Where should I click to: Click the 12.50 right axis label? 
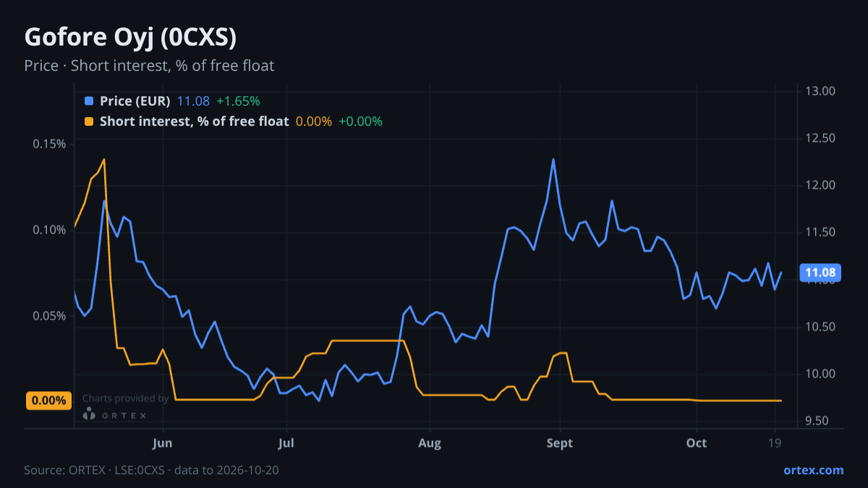820,138
